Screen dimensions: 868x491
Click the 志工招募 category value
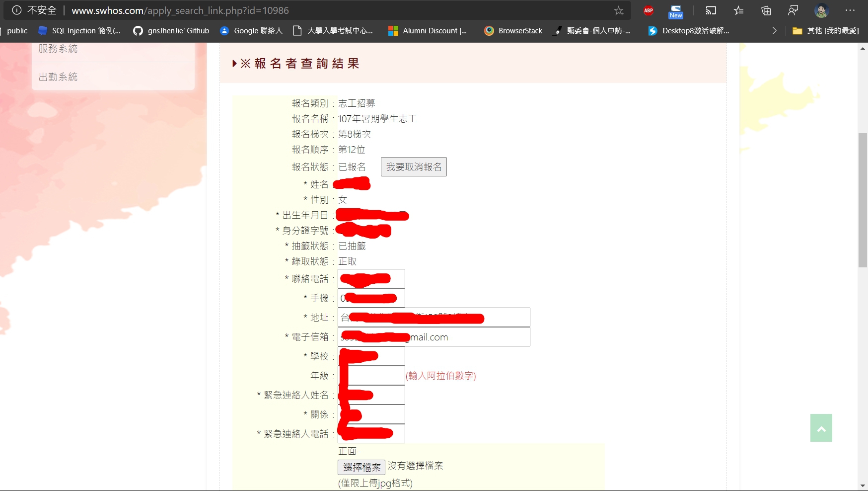357,103
